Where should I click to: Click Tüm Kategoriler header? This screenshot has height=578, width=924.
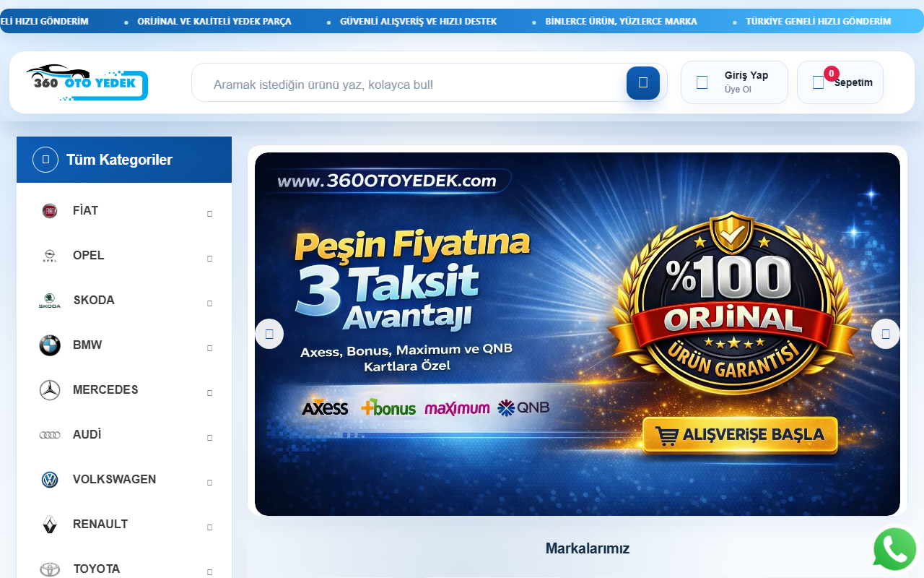point(124,160)
